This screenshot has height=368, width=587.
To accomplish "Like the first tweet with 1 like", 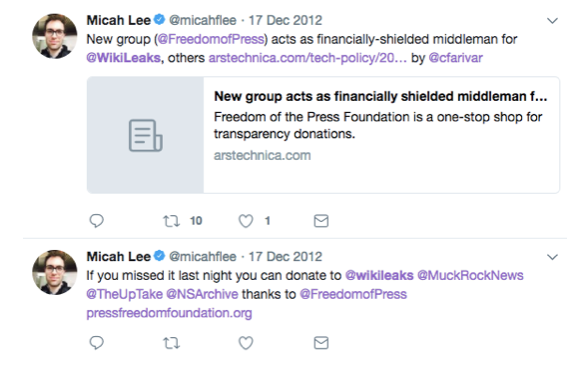I will point(246,221).
